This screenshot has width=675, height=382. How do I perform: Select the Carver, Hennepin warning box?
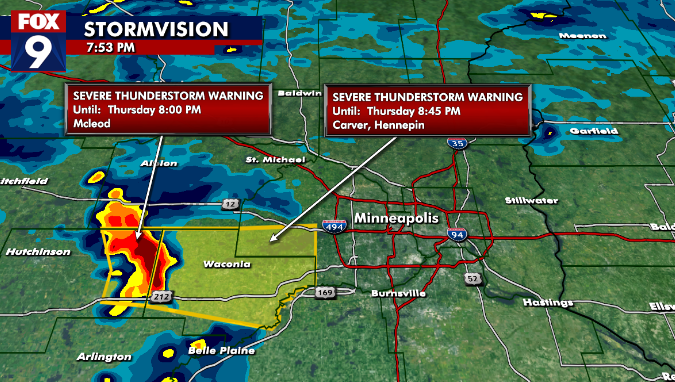pyautogui.click(x=428, y=111)
